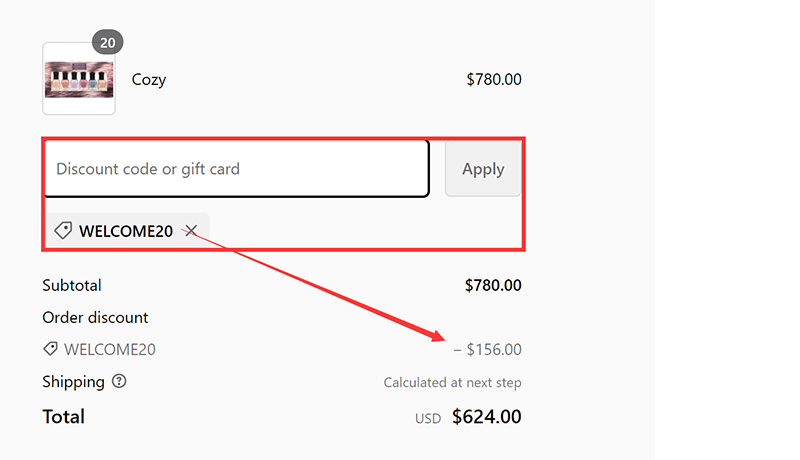
Task: Click the tag icon under Order discount
Action: pyautogui.click(x=50, y=349)
